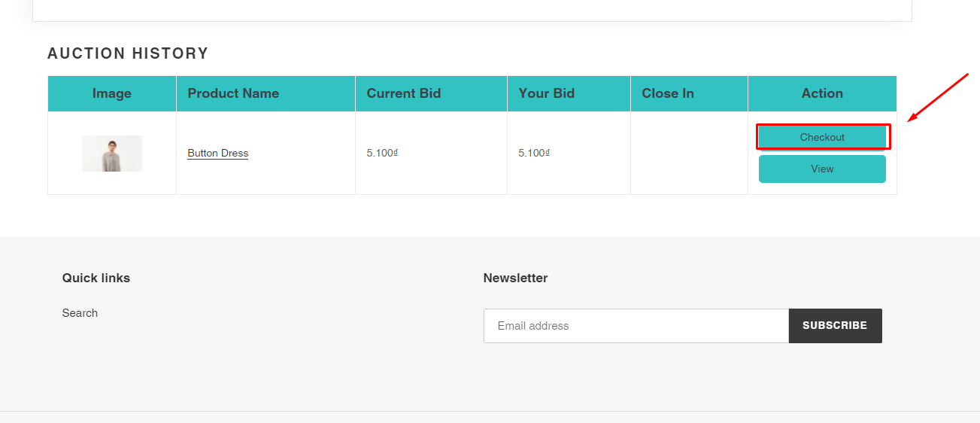Click the 5.100đ value under Current Bid

pyautogui.click(x=382, y=154)
